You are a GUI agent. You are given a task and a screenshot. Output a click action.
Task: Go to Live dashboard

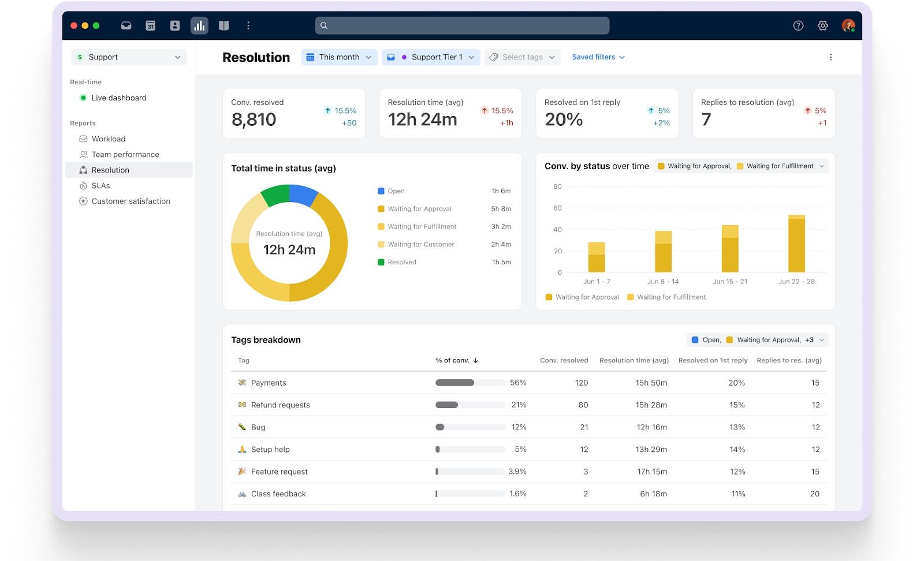click(x=119, y=98)
